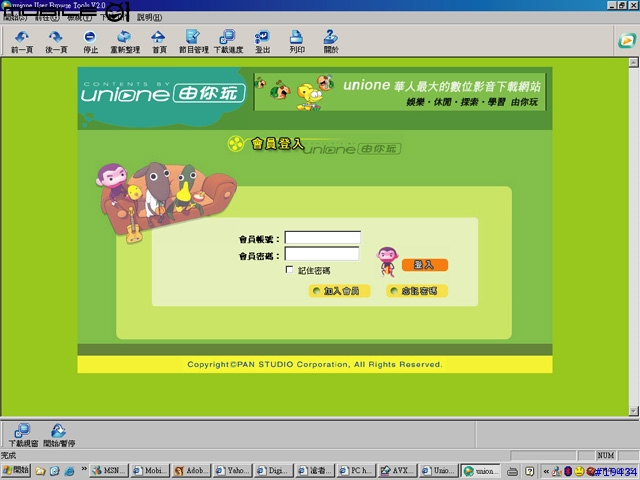Click 加入會員 join member button
640x480 pixels.
coord(339,291)
